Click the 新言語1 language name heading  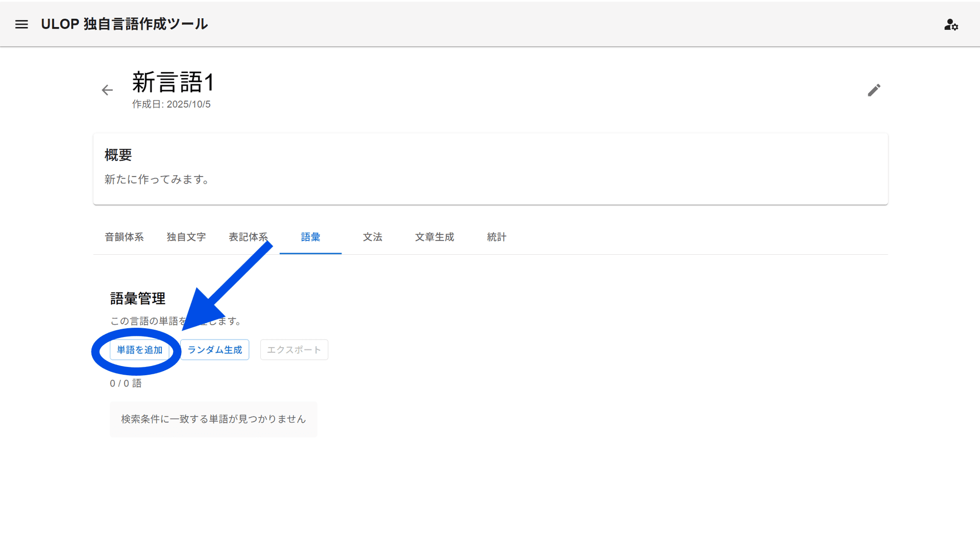pyautogui.click(x=173, y=82)
